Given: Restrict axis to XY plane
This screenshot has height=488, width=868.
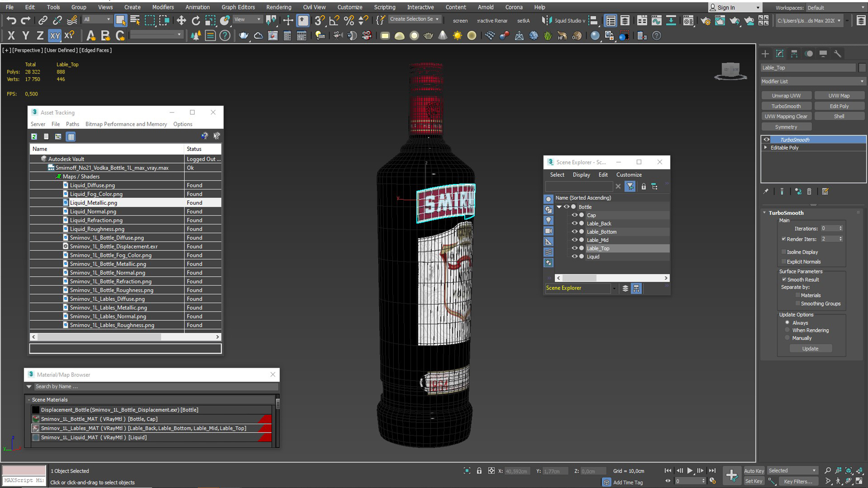Looking at the screenshot, I should (55, 36).
